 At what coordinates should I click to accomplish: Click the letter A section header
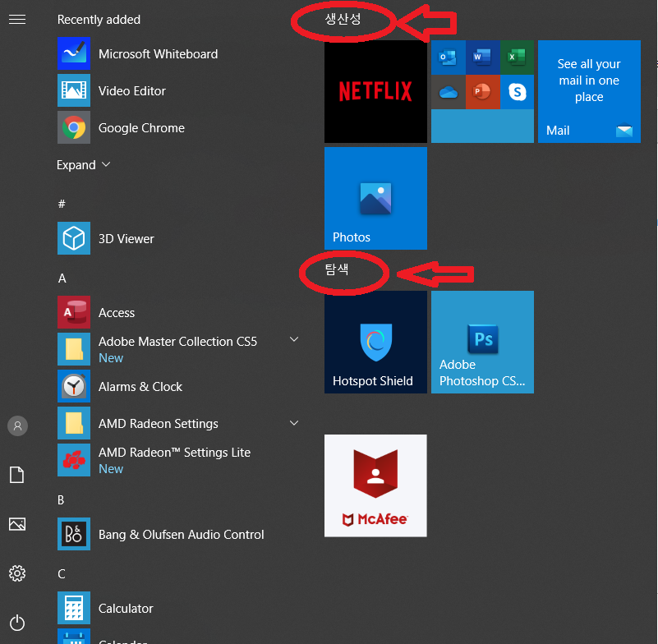[x=62, y=278]
